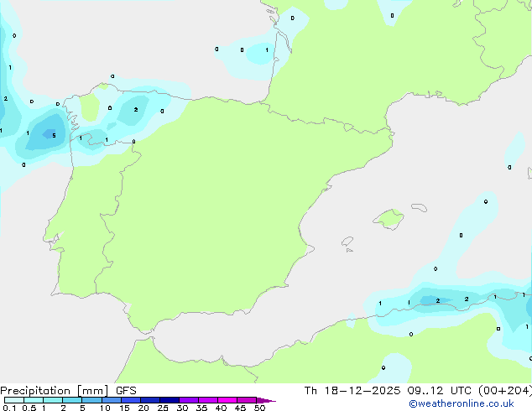Click the 'Precipitation [mm] GFS' title text

pos(68,391)
